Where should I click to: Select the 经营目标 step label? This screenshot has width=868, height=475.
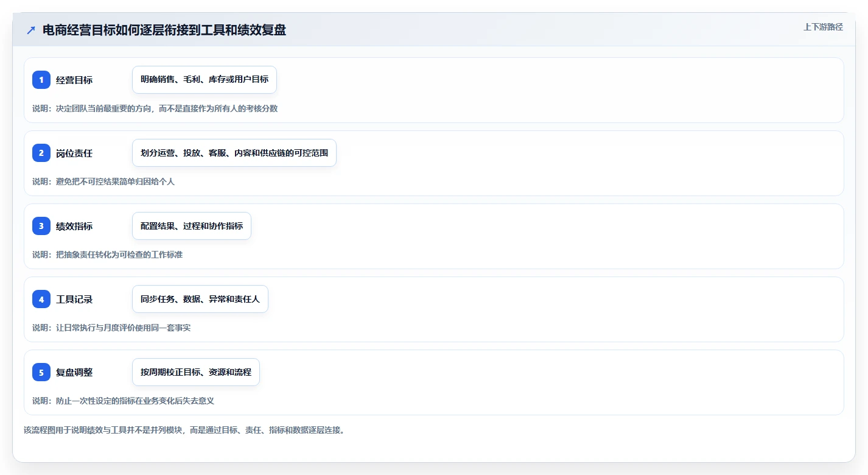coord(74,80)
